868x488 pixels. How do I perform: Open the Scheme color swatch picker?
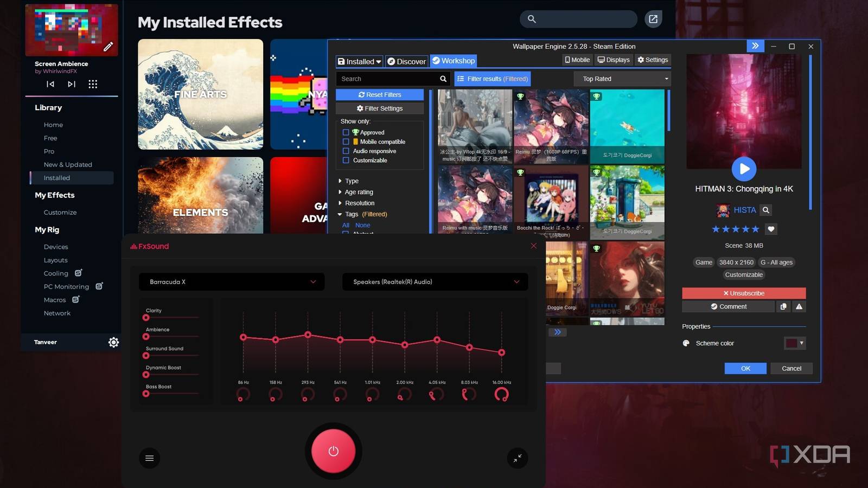(795, 343)
